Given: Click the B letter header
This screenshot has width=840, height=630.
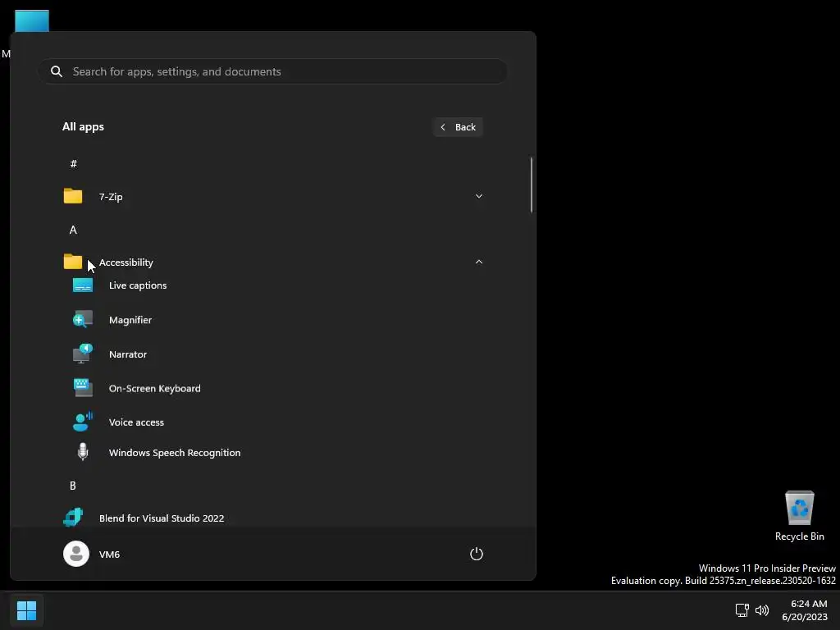Looking at the screenshot, I should point(73,486).
